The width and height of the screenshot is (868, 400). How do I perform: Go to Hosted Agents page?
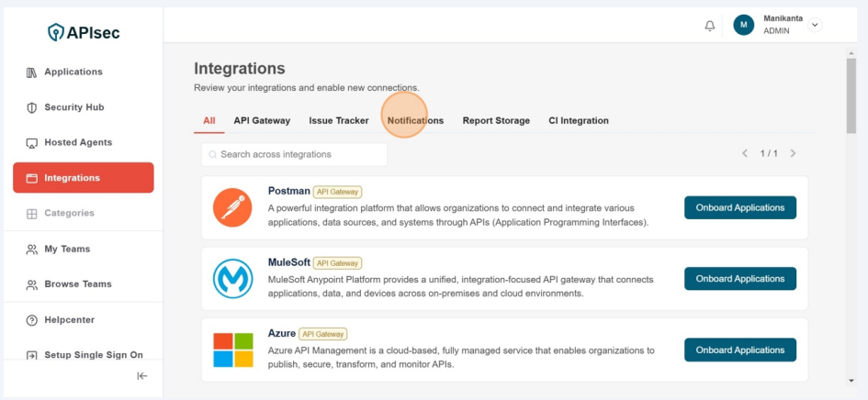(x=78, y=143)
